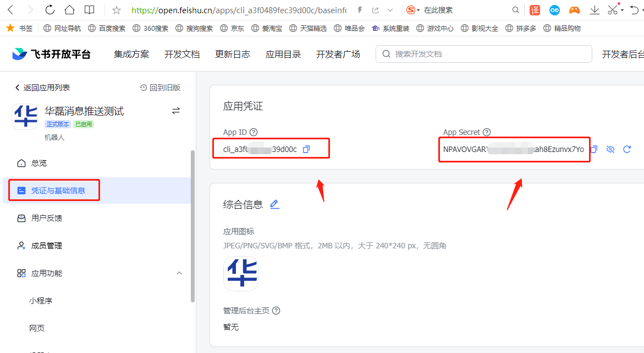Screen dimensions: 644x353
Task: Select 凭证与基础信息 in the sidebar
Action: (97, 191)
